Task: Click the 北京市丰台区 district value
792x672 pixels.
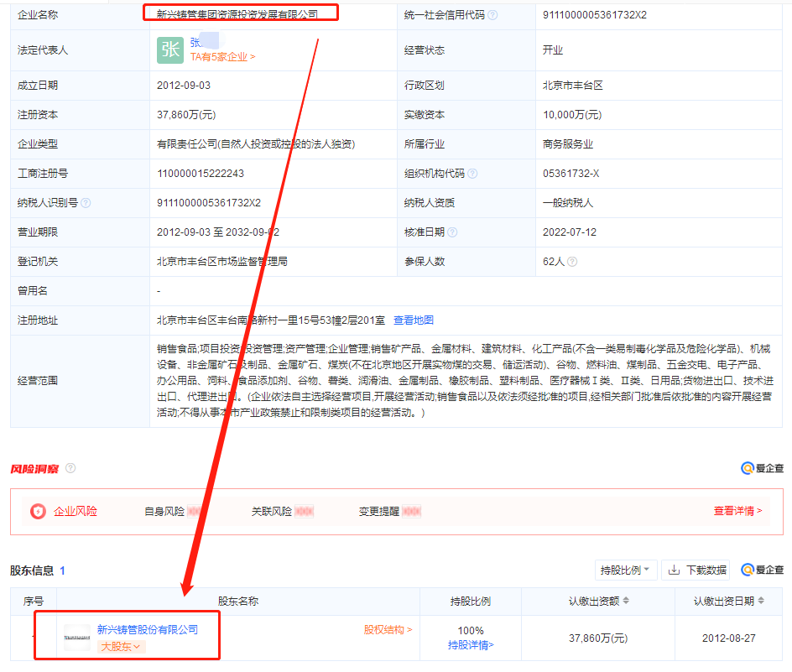Action: coord(573,86)
